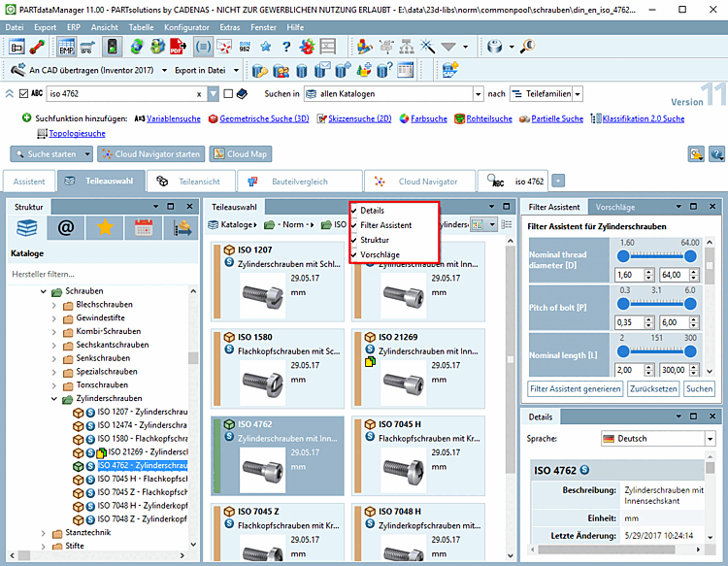Toggle the Vorschläge entry in popup menu
The image size is (728, 566).
(x=379, y=254)
